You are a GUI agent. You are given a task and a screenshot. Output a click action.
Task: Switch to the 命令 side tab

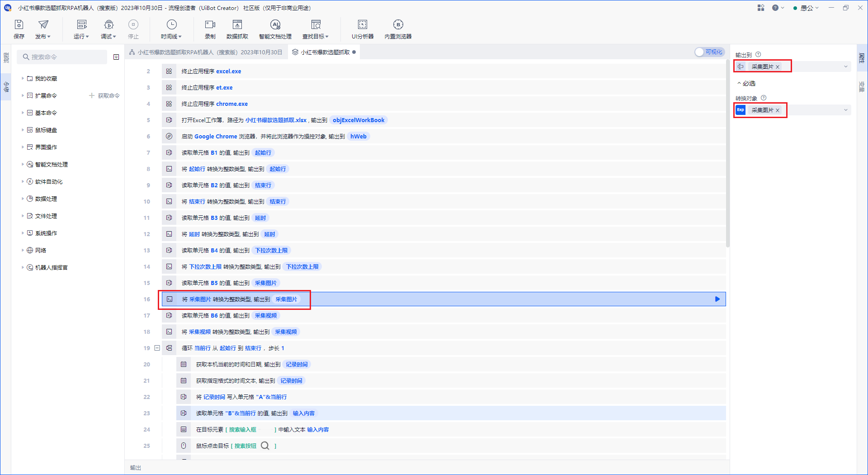6,86
